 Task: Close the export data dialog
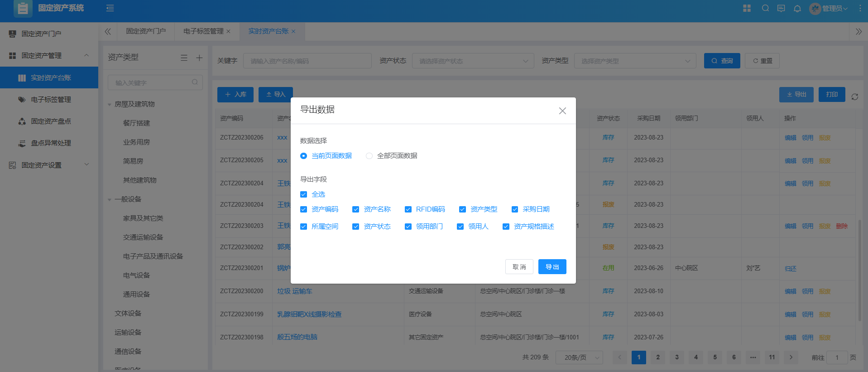[x=562, y=111]
